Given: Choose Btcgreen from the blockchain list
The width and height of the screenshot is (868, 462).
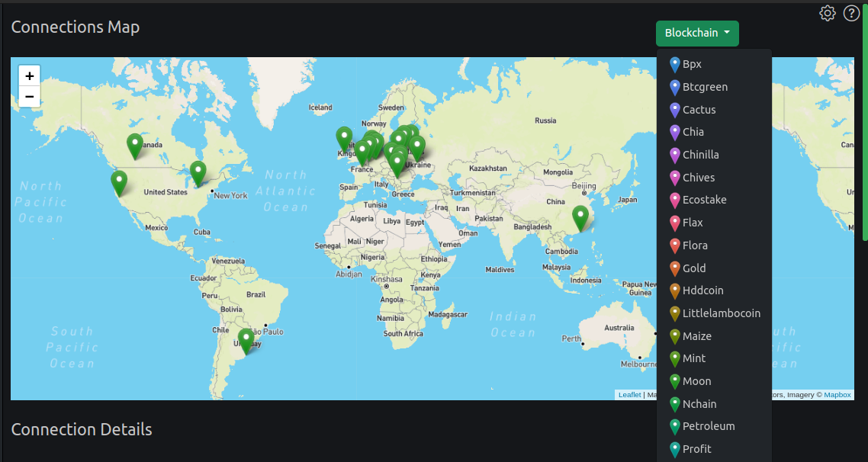Looking at the screenshot, I should pos(714,87).
